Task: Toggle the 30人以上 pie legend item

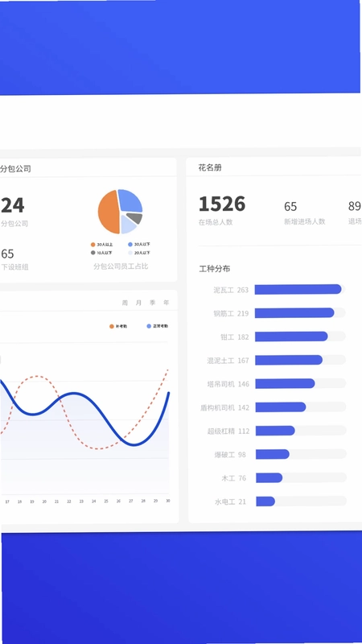Action: [101, 245]
